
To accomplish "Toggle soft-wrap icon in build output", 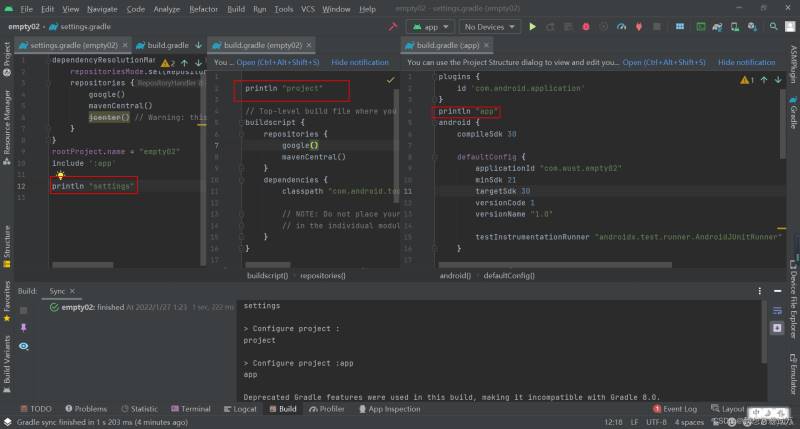I will point(777,311).
